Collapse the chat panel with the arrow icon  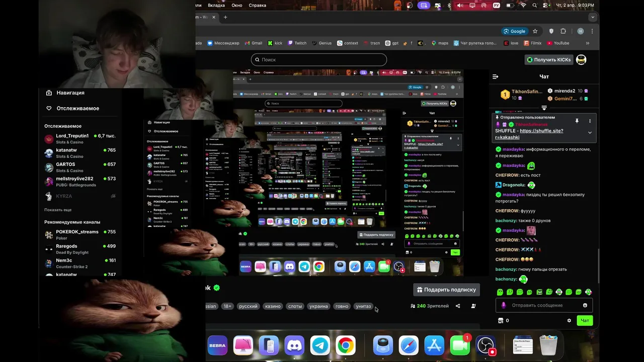pyautogui.click(x=496, y=76)
